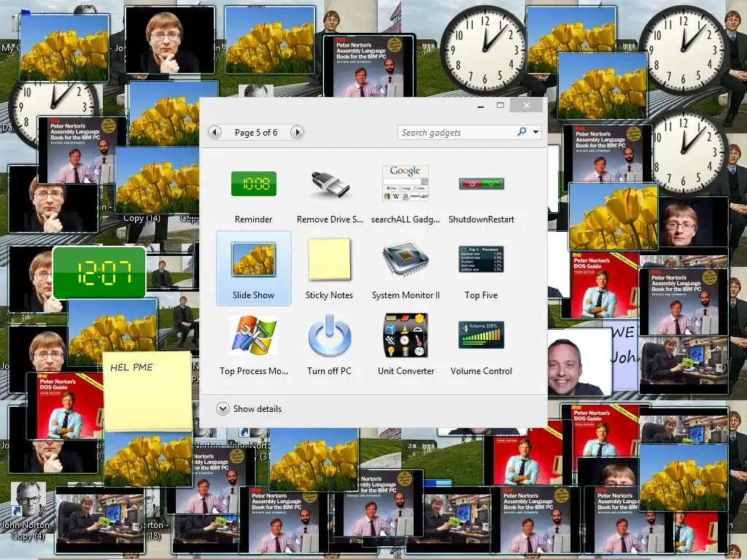Select the Volume Control gadget icon
Image resolution: width=747 pixels, height=560 pixels.
481,335
